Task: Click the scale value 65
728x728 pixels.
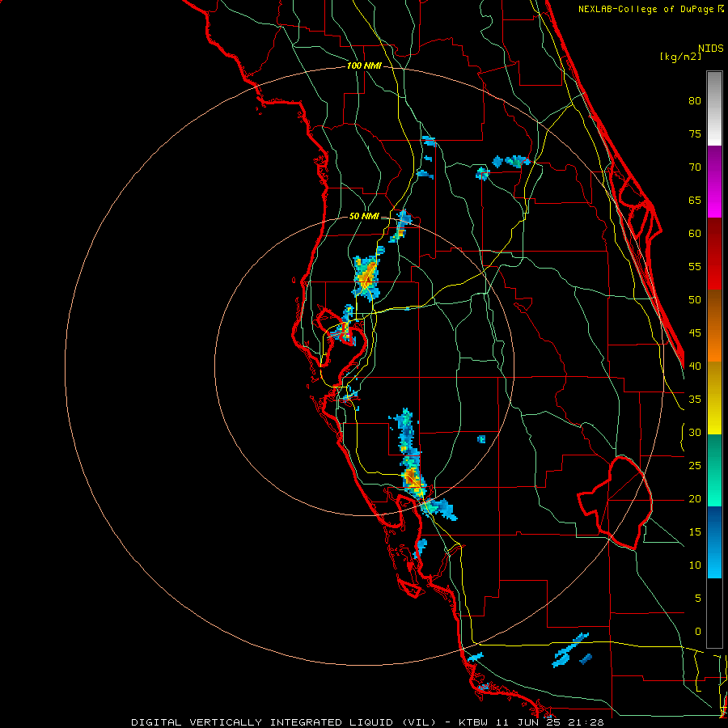Action: click(x=695, y=201)
